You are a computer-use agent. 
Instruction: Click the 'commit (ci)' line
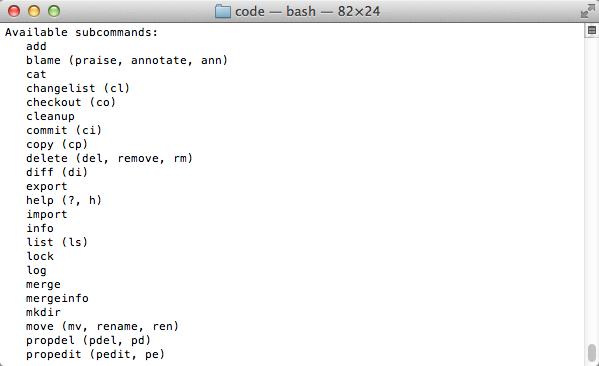click(x=64, y=130)
